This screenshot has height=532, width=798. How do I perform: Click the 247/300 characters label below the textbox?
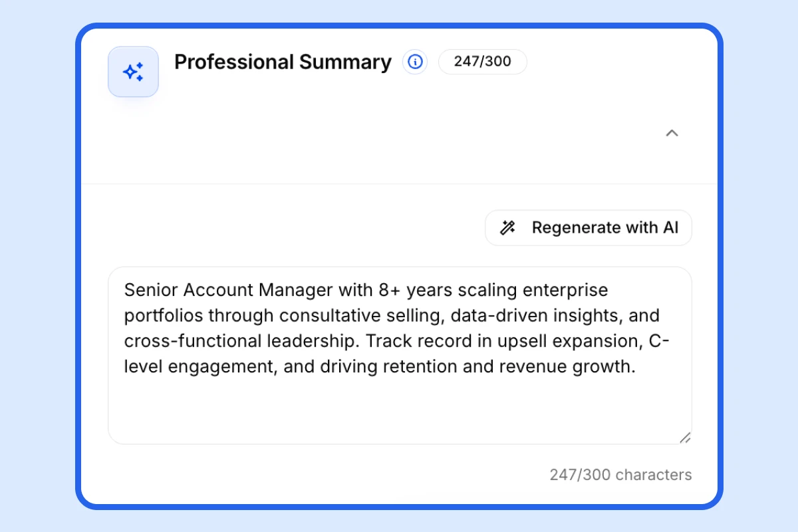[620, 475]
